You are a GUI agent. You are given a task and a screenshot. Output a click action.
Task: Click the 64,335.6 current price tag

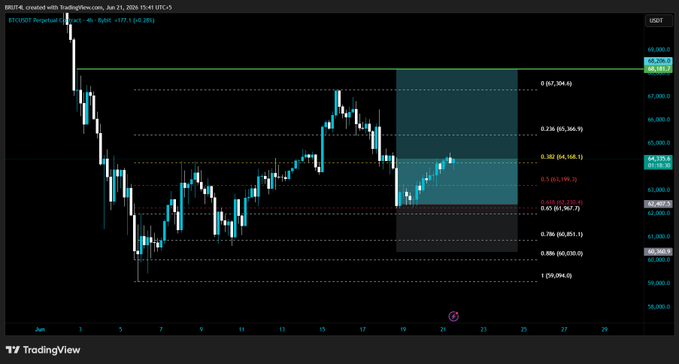point(658,159)
